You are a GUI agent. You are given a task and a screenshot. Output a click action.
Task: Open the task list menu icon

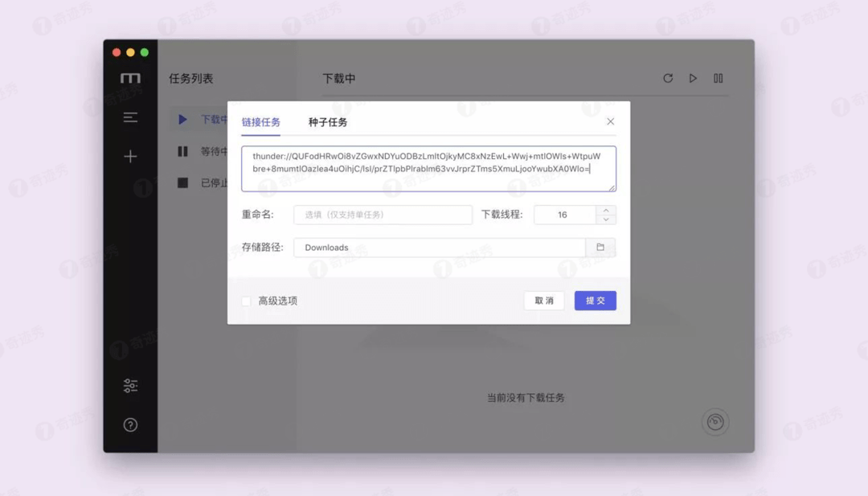tap(130, 117)
